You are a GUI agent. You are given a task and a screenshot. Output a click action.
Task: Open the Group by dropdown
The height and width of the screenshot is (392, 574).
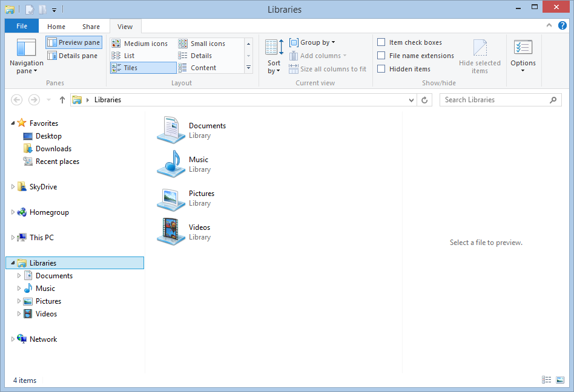click(312, 42)
